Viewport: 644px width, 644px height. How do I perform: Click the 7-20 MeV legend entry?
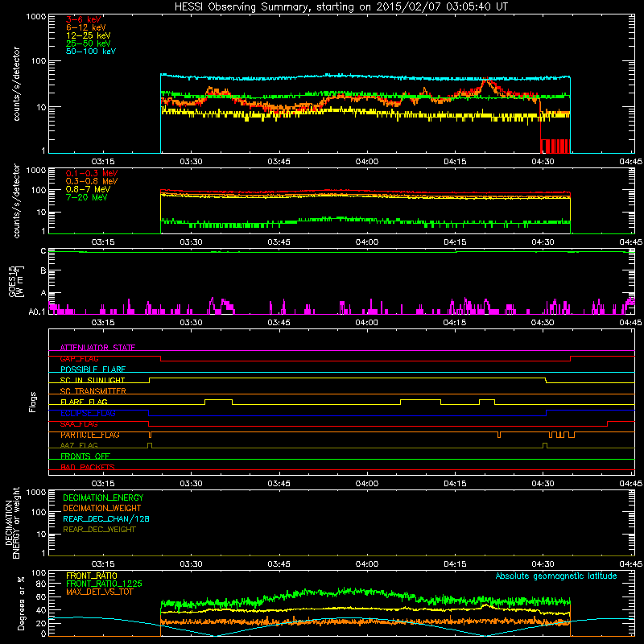[x=87, y=197]
